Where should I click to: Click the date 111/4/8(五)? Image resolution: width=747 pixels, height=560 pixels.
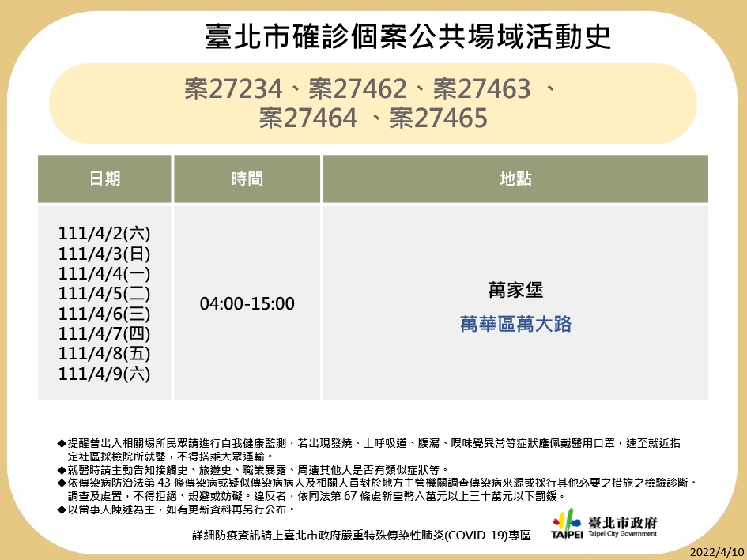[104, 353]
